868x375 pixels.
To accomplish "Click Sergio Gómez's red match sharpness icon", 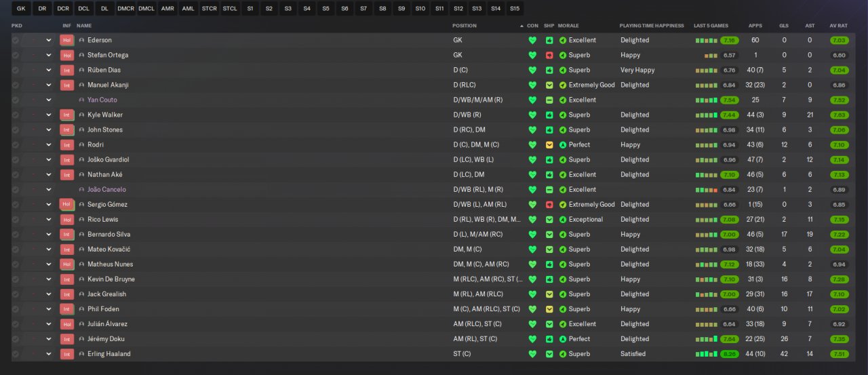I will point(549,205).
